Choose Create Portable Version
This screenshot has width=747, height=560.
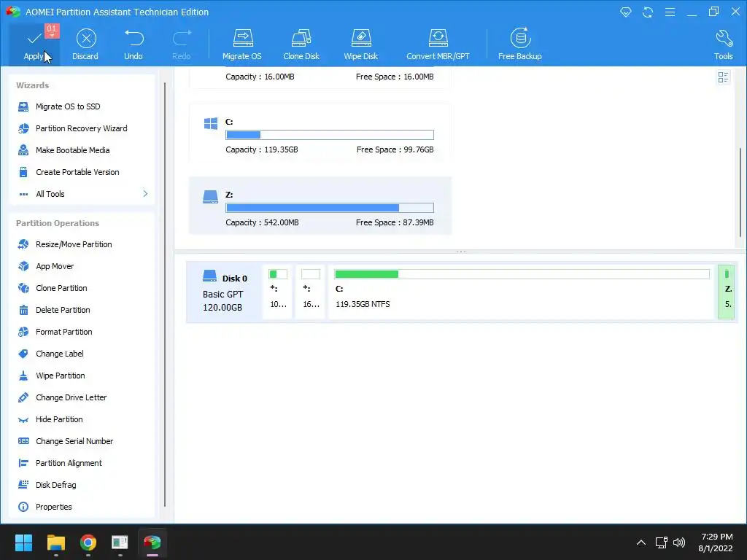(77, 172)
